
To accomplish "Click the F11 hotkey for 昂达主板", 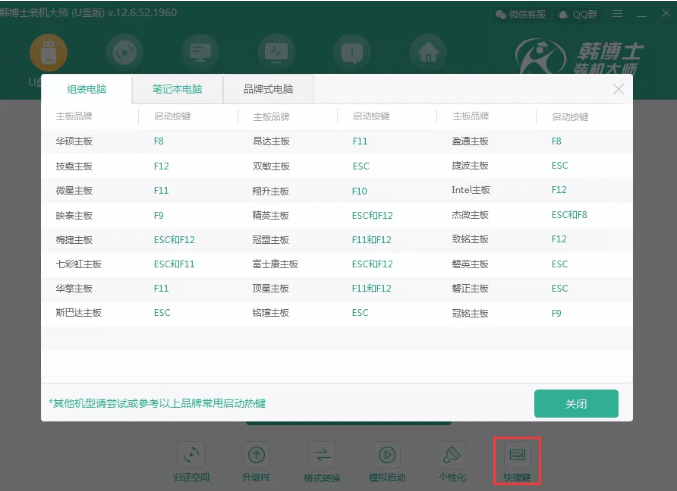I will tap(360, 141).
